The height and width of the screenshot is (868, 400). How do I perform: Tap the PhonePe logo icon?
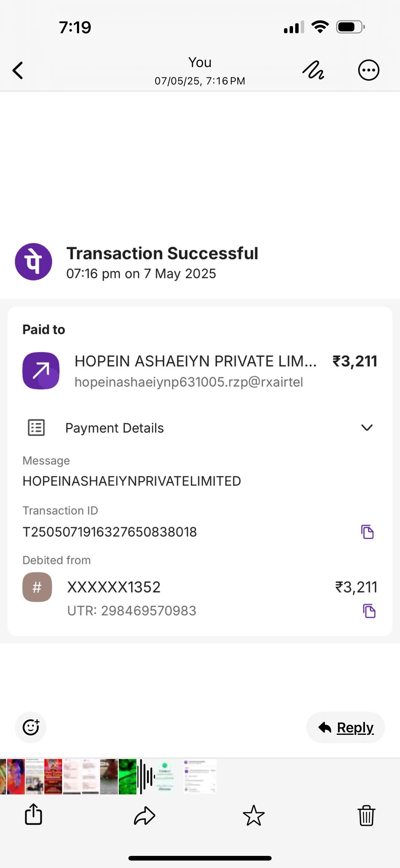coord(33,261)
